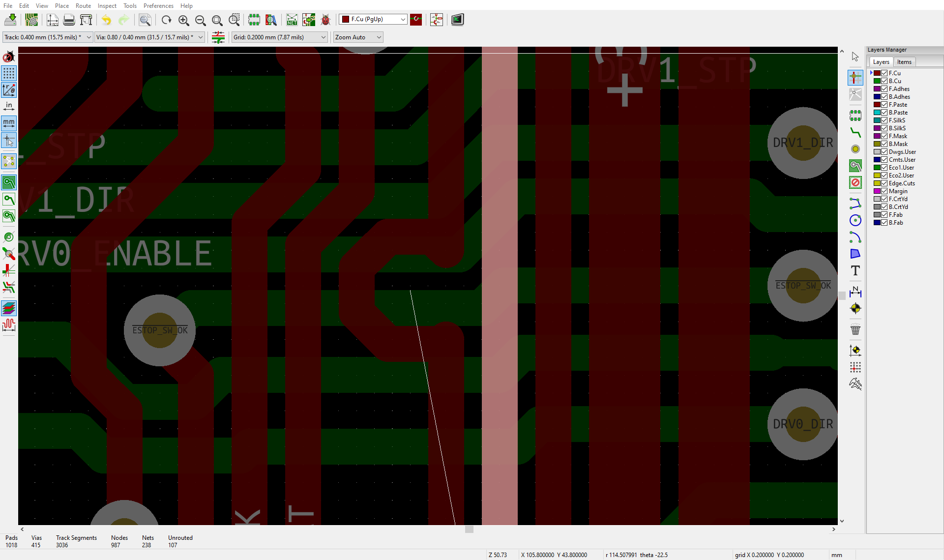Viewport: 944px width, 560px height.
Task: Toggle polar coordinates display
Action: tap(9, 90)
